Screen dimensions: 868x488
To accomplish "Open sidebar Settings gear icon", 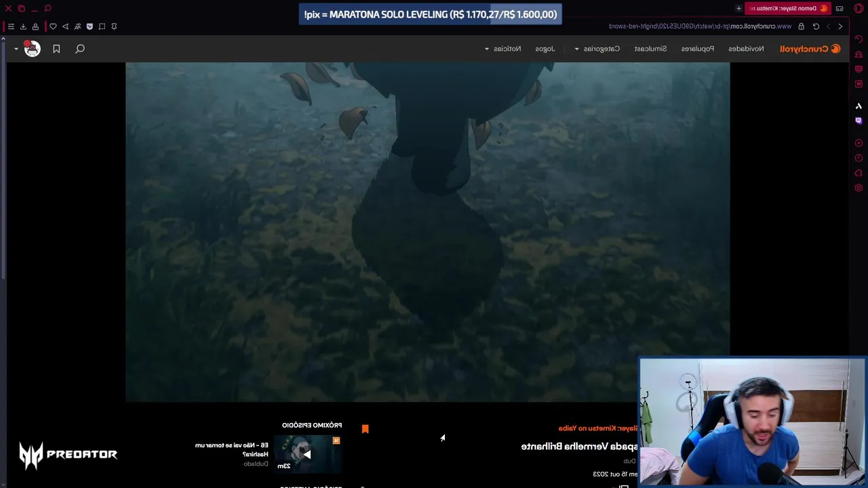I will [859, 188].
